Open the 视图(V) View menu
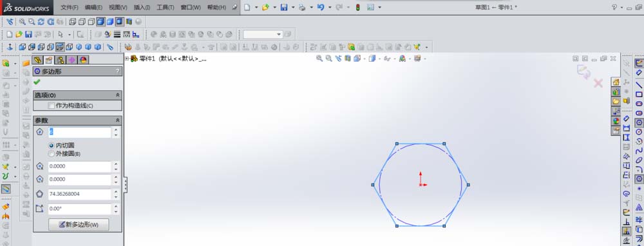This screenshot has width=644, height=246. [x=118, y=7]
